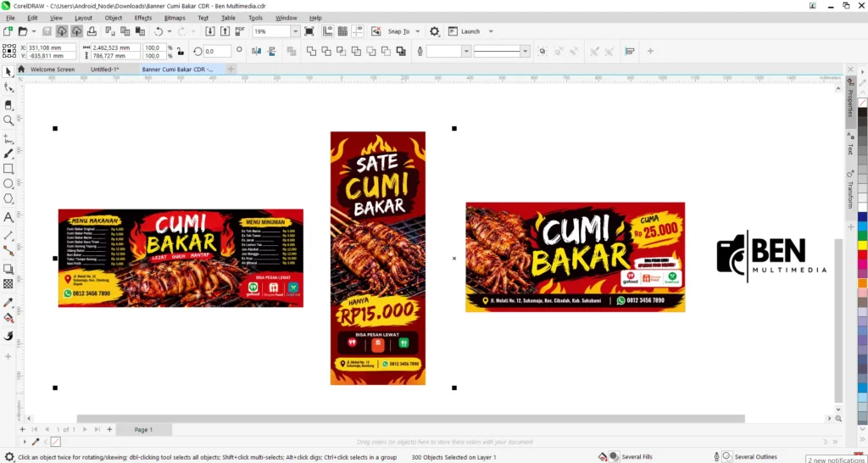Select the Parallel Dimension tool
Viewport: 868px width, 463px height.
click(8, 236)
